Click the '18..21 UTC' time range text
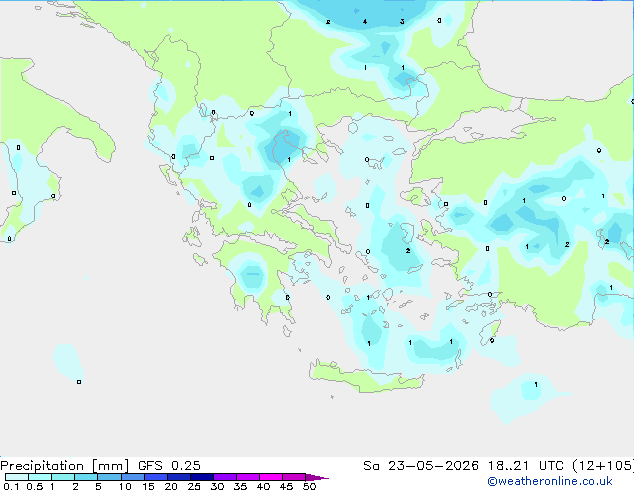 [x=526, y=466]
